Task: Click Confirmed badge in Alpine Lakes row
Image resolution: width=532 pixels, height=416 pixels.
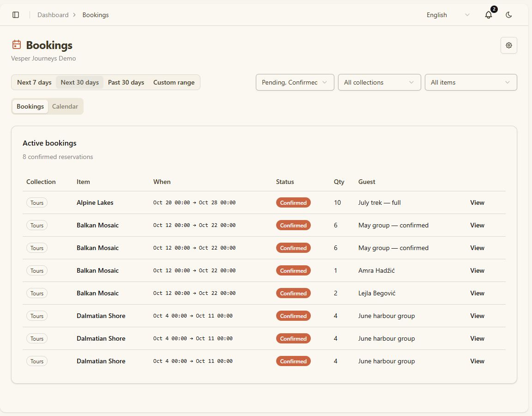Action: (x=293, y=202)
